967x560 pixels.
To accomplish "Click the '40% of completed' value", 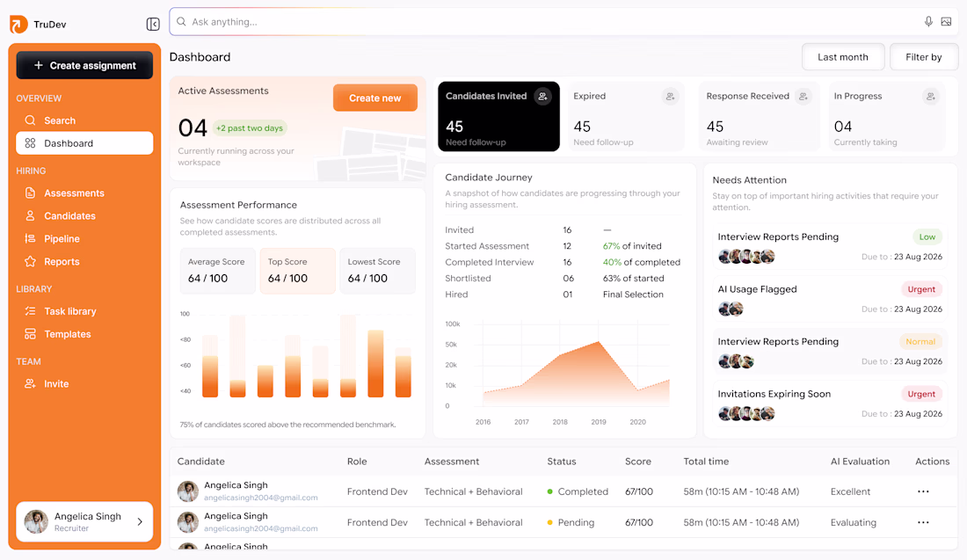I will (642, 262).
